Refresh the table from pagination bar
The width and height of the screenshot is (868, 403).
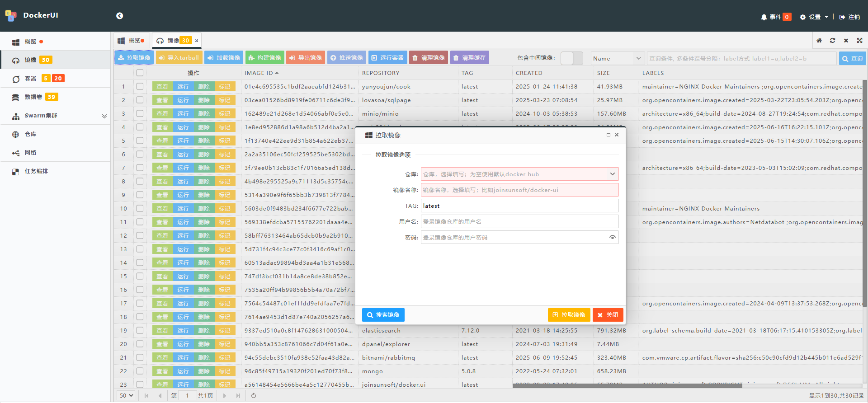254,396
